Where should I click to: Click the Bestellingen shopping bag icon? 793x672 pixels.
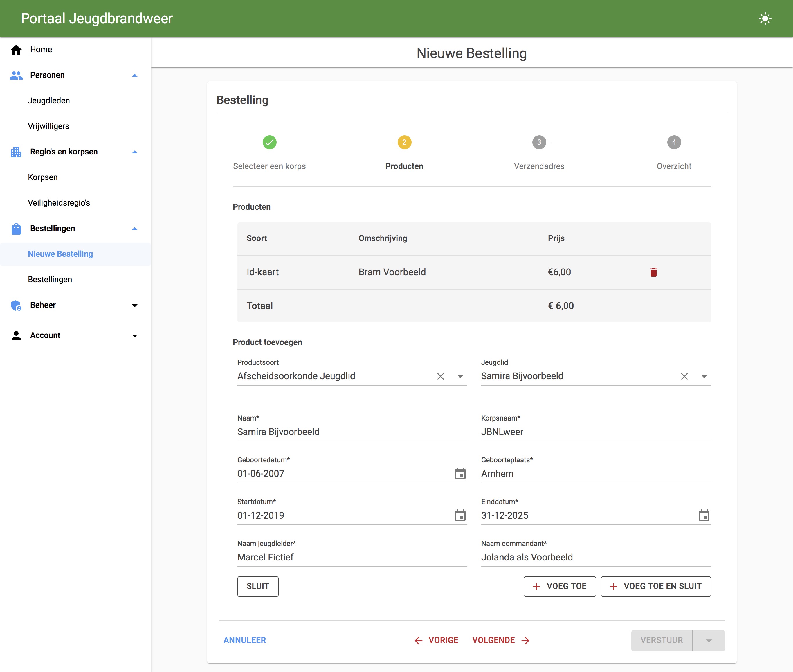click(16, 229)
